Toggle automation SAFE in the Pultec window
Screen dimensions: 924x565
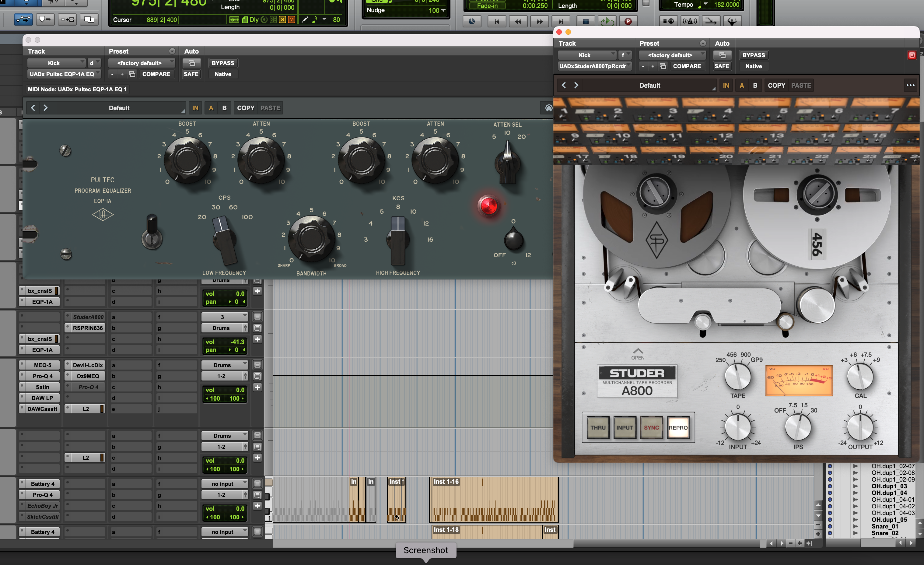coord(191,74)
